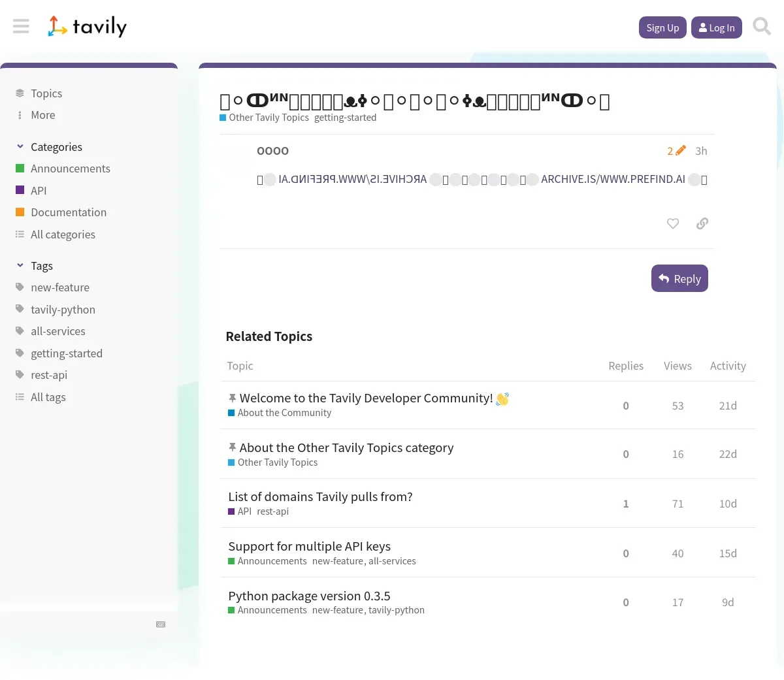Open OOOO user profile name
Image resolution: width=784 pixels, height=680 pixels.
[x=272, y=151]
